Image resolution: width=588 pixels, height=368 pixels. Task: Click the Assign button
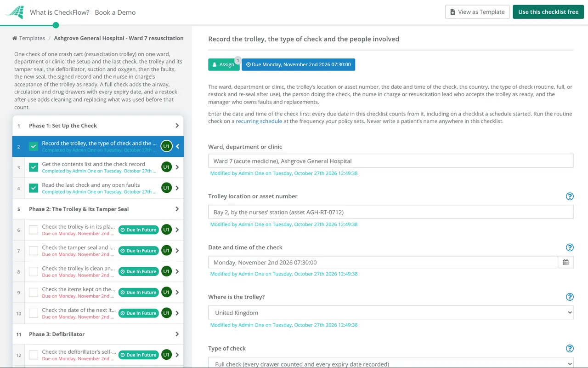224,64
